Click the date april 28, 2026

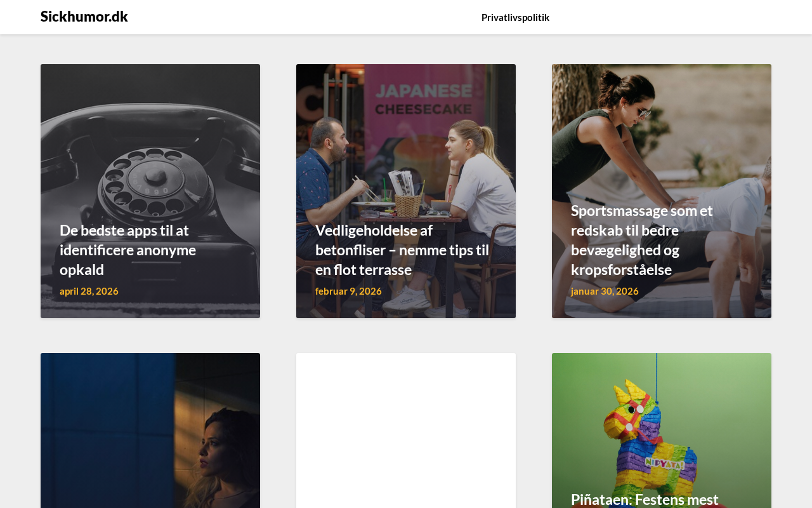tap(89, 291)
